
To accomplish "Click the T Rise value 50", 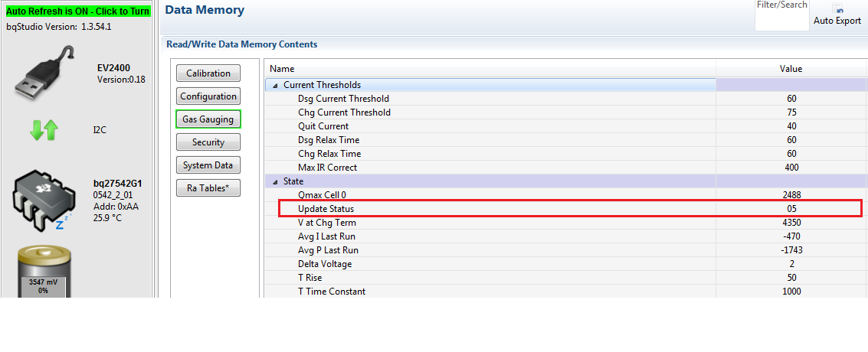I will pyautogui.click(x=791, y=278).
